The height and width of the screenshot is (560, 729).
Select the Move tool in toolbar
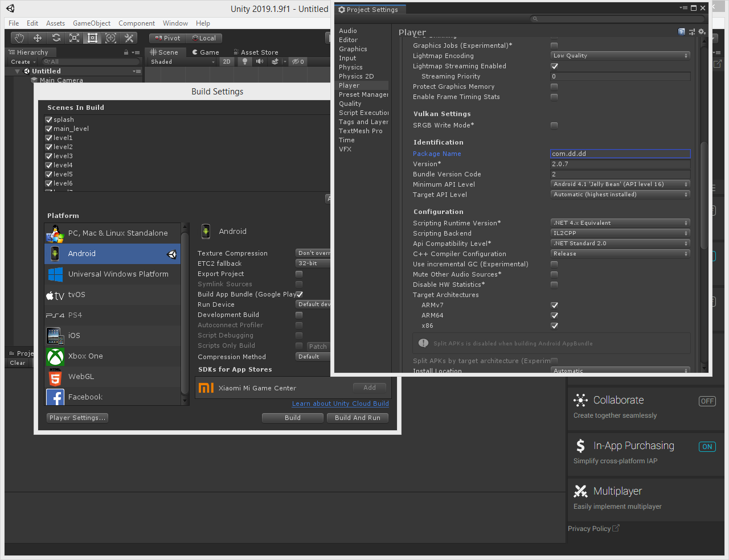point(38,38)
